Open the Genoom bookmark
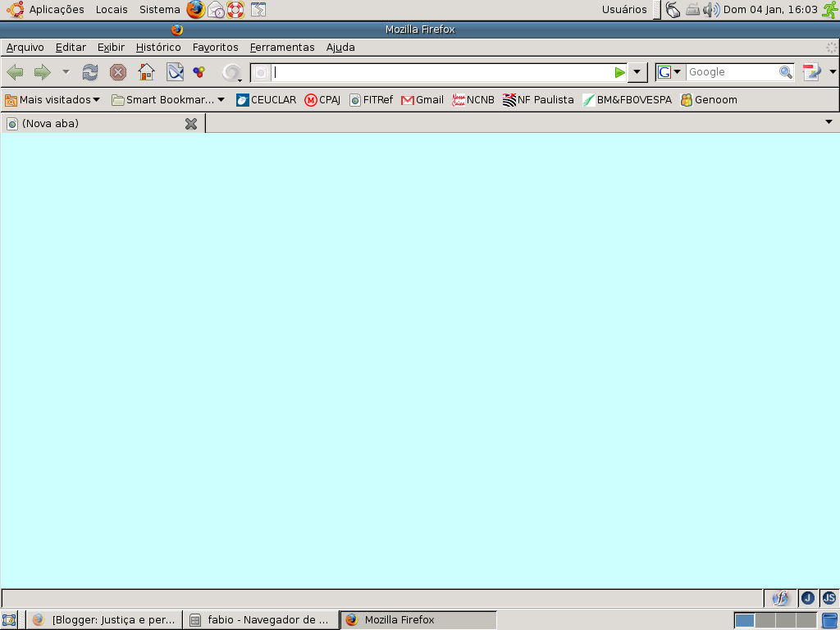The image size is (840, 630). coord(709,99)
